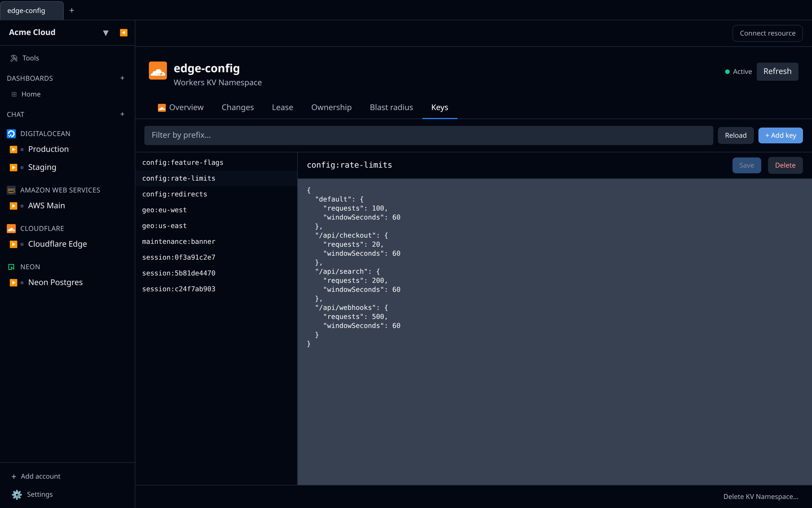Select the Staging account
Image resolution: width=812 pixels, height=508 pixels.
[42, 167]
